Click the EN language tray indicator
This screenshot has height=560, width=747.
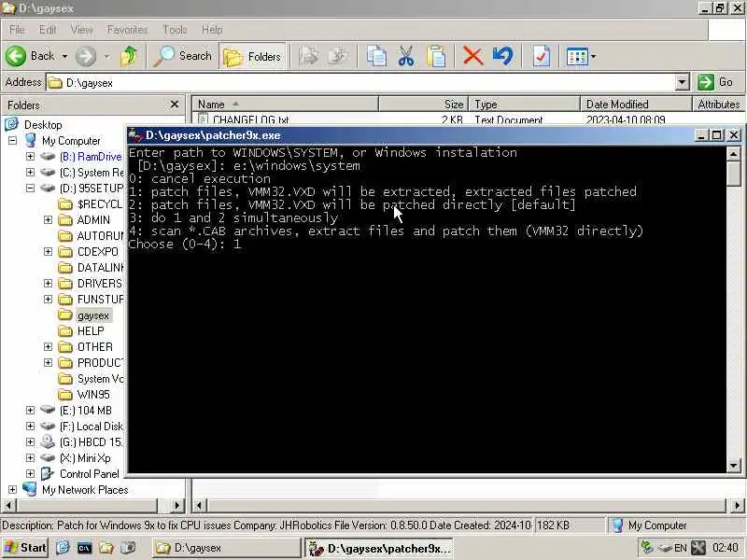(x=680, y=548)
